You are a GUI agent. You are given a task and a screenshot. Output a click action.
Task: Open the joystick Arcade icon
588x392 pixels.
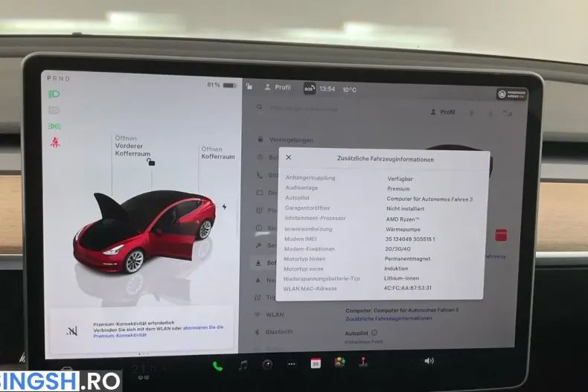pyautogui.click(x=363, y=362)
